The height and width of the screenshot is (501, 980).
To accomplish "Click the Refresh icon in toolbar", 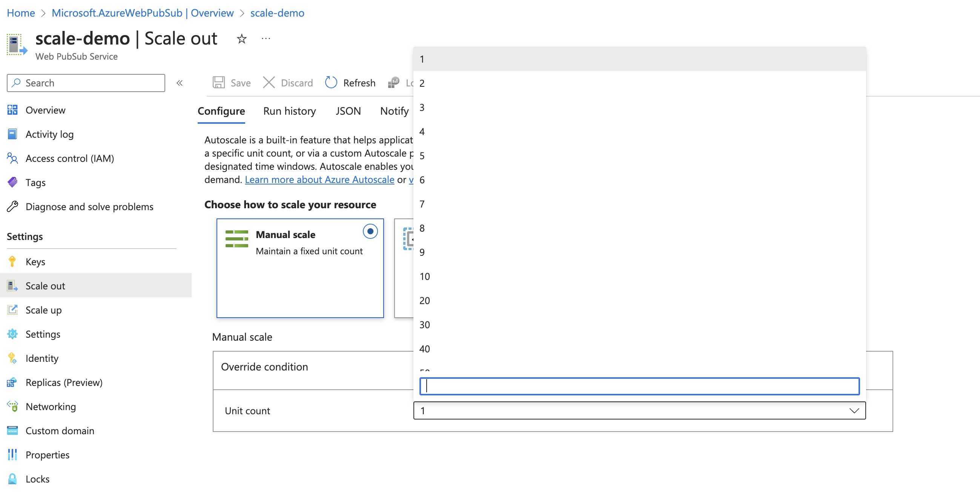I will 330,82.
